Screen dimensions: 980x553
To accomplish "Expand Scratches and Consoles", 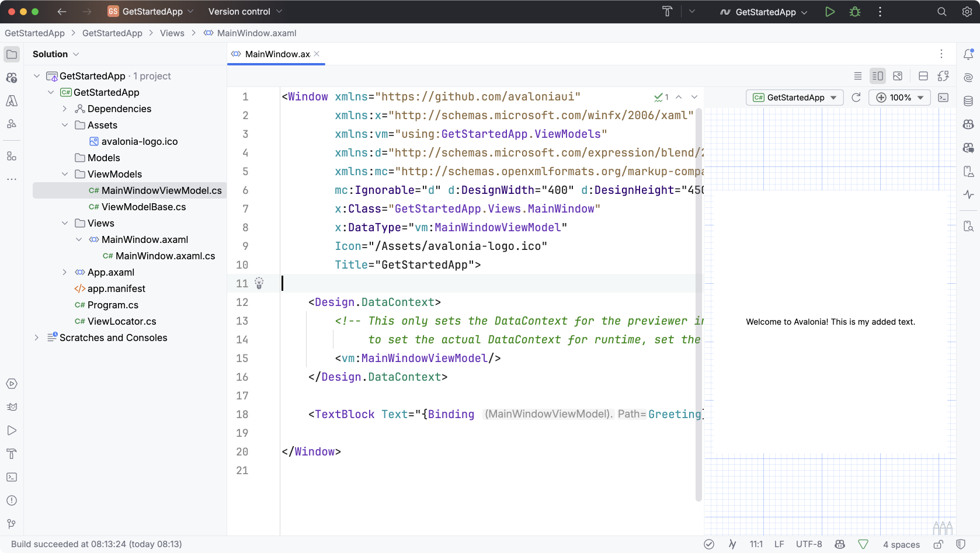I will click(36, 338).
